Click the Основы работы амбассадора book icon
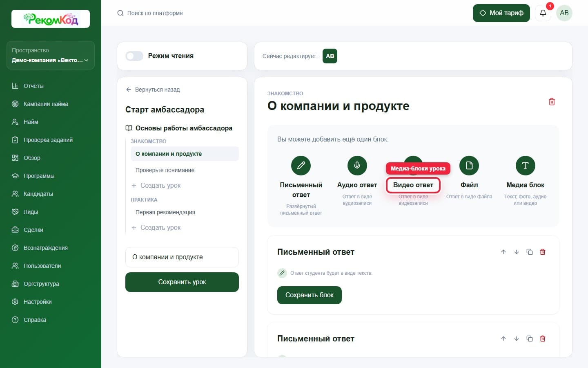The height and width of the screenshot is (368, 588). tap(129, 128)
